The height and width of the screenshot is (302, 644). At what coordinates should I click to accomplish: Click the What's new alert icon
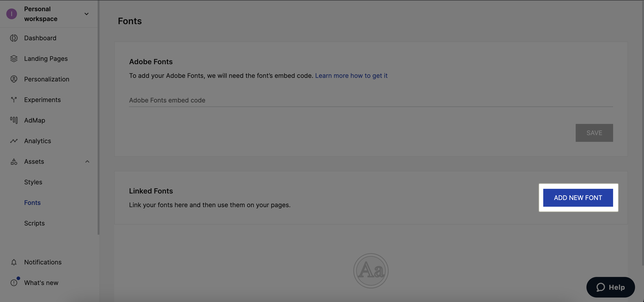tap(14, 283)
